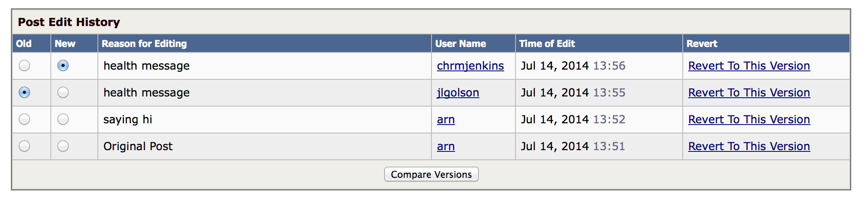
Task: Click the User Name column header
Action: (x=460, y=44)
